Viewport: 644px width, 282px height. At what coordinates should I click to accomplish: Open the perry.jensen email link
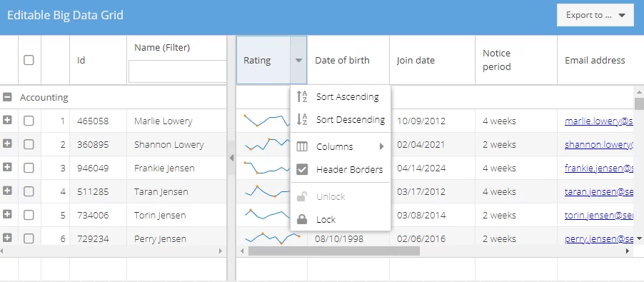pyautogui.click(x=599, y=238)
